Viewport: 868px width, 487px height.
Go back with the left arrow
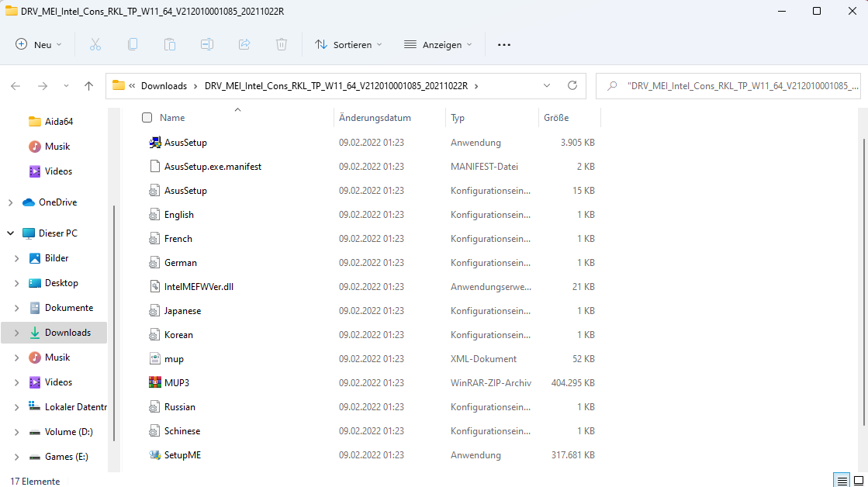coord(16,86)
